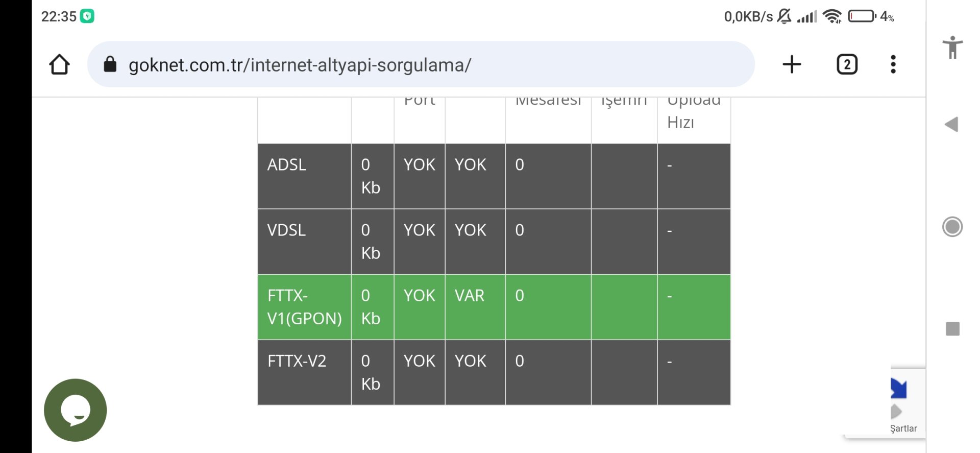
Task: Open the Şartlar terms link
Action: point(903,428)
